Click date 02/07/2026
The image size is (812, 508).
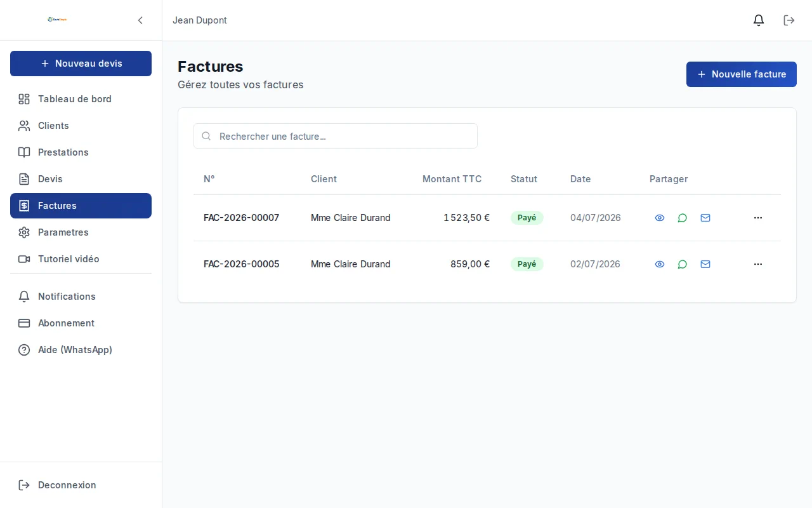point(596,264)
